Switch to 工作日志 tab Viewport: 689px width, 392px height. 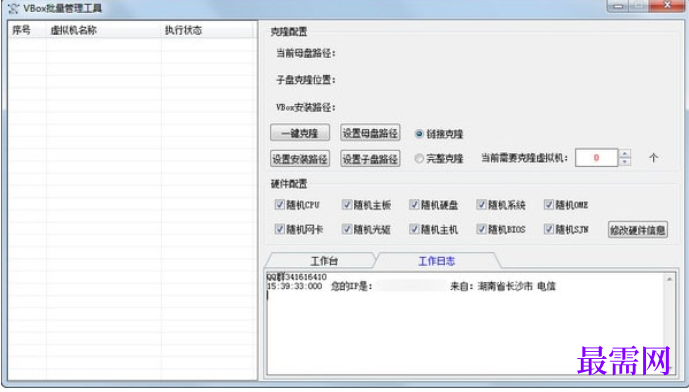437,261
